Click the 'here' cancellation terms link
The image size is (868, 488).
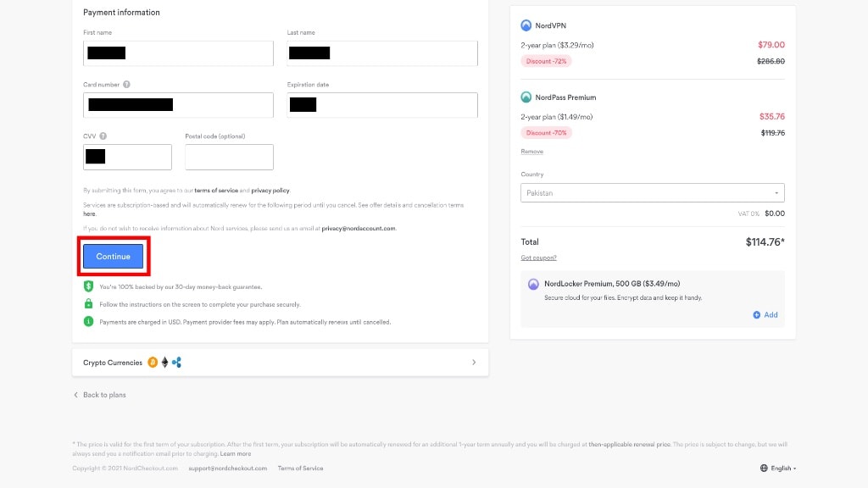(x=89, y=213)
